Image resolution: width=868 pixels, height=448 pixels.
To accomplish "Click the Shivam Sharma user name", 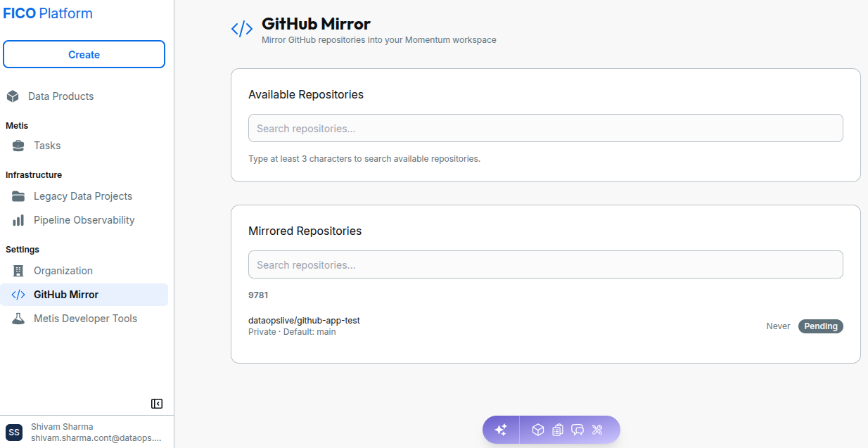I will [x=62, y=427].
